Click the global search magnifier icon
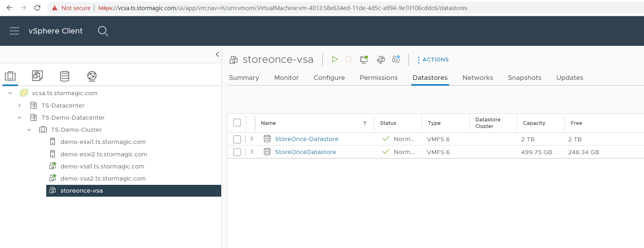This screenshot has height=248, width=644. 103,31
